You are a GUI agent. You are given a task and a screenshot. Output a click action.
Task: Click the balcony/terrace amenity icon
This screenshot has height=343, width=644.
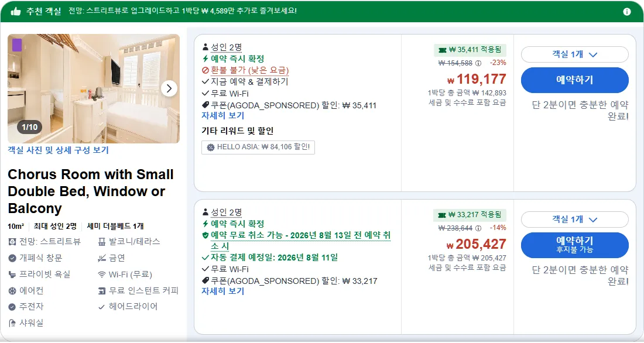coord(102,242)
